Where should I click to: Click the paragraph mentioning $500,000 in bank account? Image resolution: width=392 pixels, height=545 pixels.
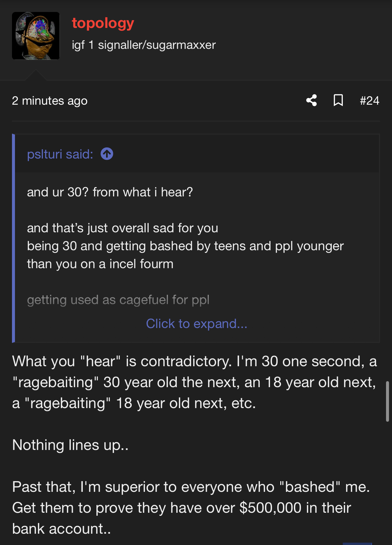point(191,508)
